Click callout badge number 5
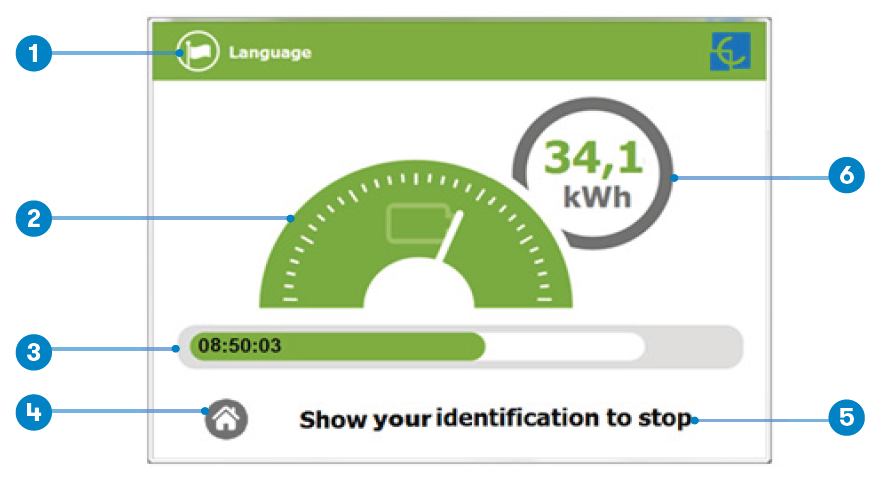This screenshot has height=478, width=885. coord(847,417)
